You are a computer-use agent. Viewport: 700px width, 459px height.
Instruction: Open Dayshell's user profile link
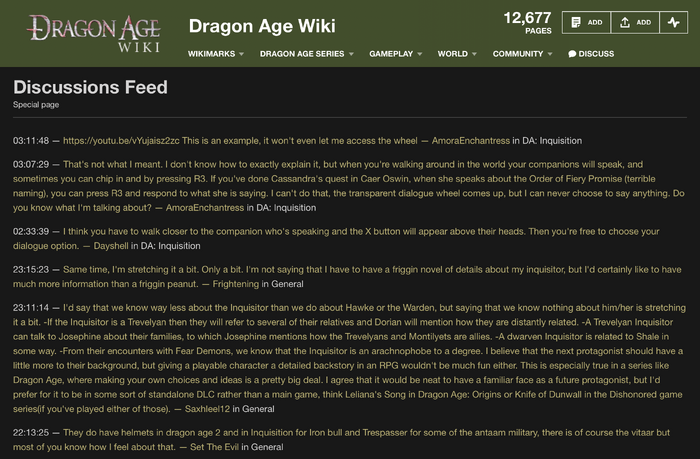[x=111, y=246]
